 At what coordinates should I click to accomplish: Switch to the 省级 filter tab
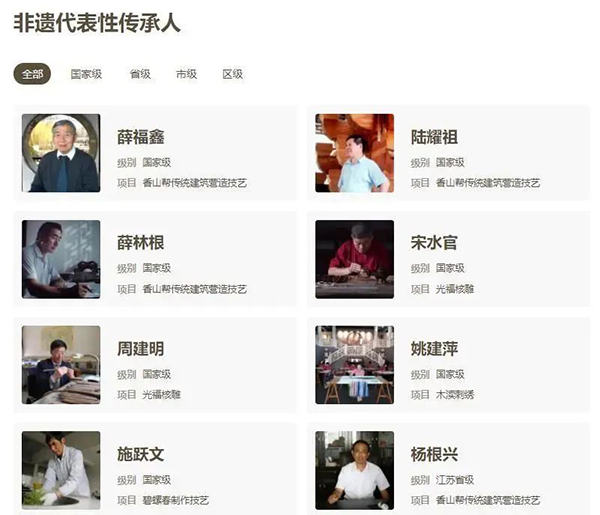[x=140, y=74]
